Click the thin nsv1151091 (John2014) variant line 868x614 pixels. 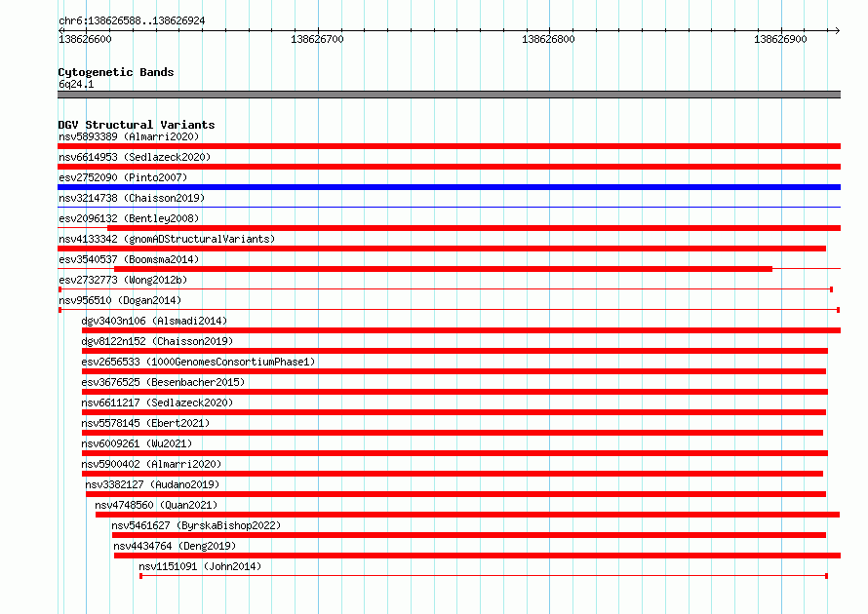[x=484, y=576]
